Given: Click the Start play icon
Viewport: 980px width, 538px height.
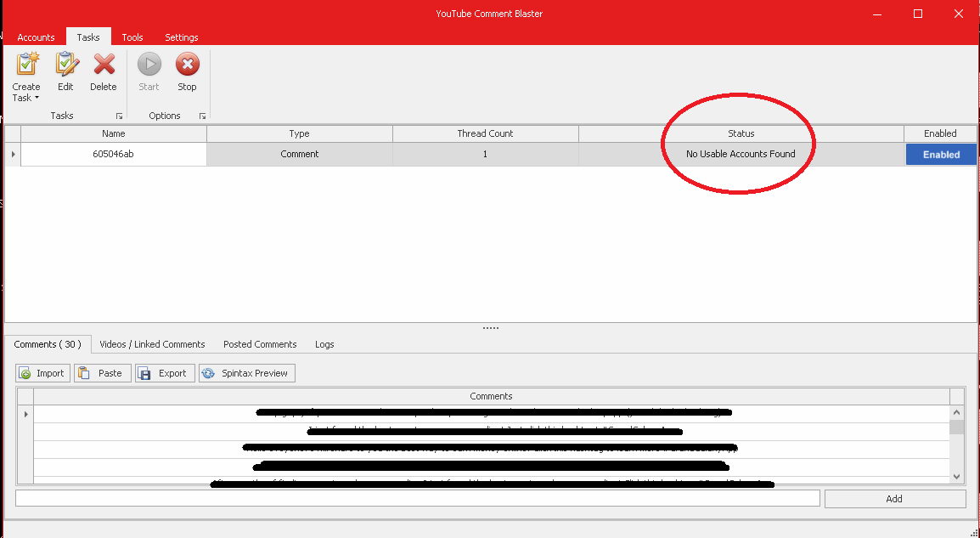Looking at the screenshot, I should pyautogui.click(x=149, y=64).
